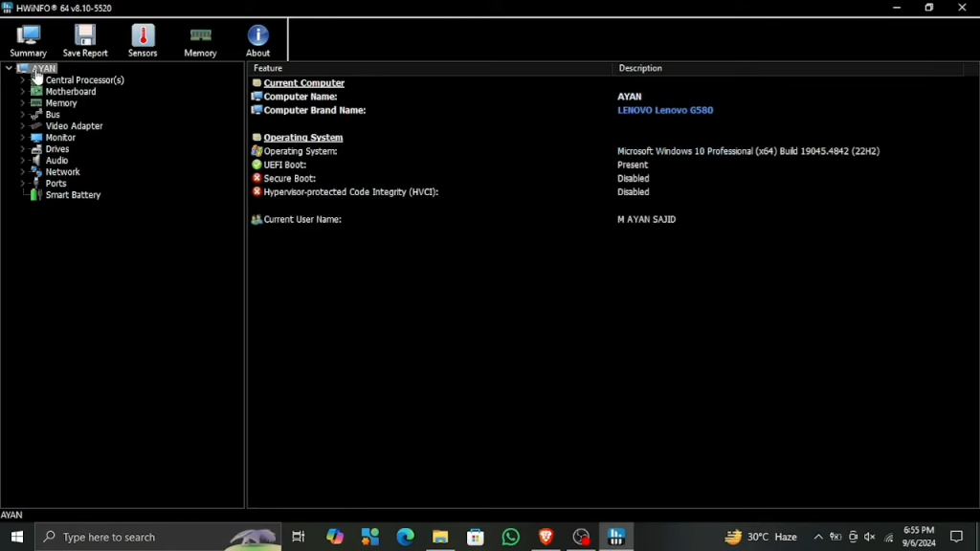Open Brave browser from the taskbar
Screen dimensions: 980x551
(x=546, y=537)
